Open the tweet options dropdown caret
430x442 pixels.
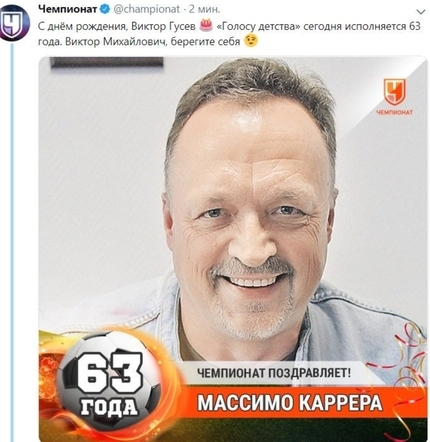(x=421, y=12)
